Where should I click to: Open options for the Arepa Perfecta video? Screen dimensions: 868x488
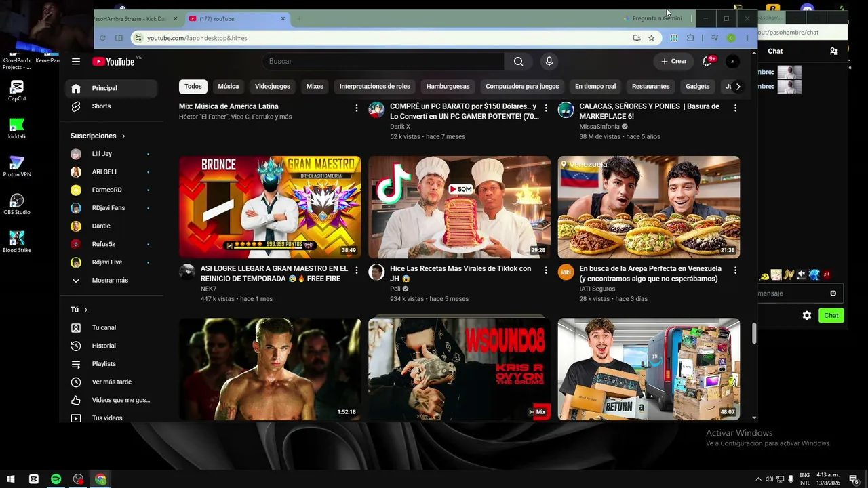tap(735, 270)
